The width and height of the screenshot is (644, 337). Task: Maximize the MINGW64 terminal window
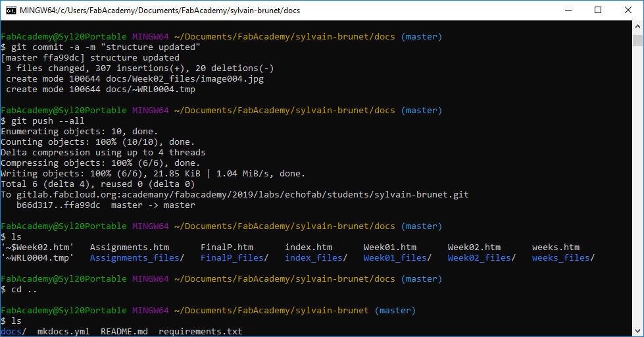click(597, 11)
